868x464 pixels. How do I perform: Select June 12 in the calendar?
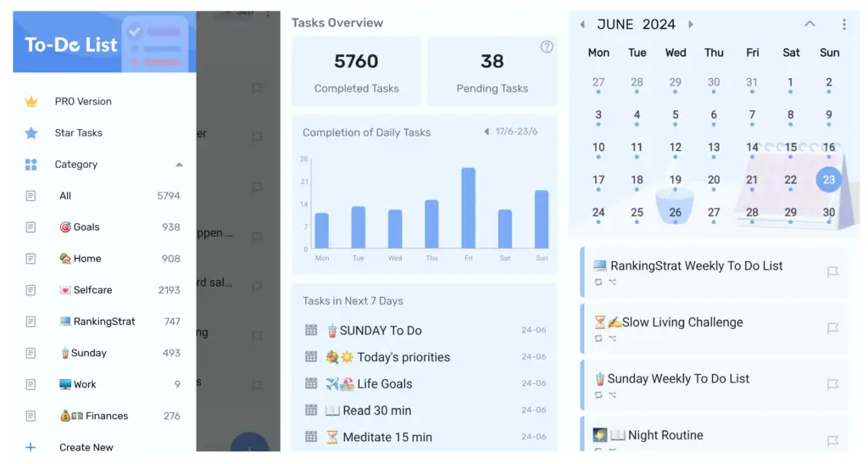pyautogui.click(x=675, y=148)
